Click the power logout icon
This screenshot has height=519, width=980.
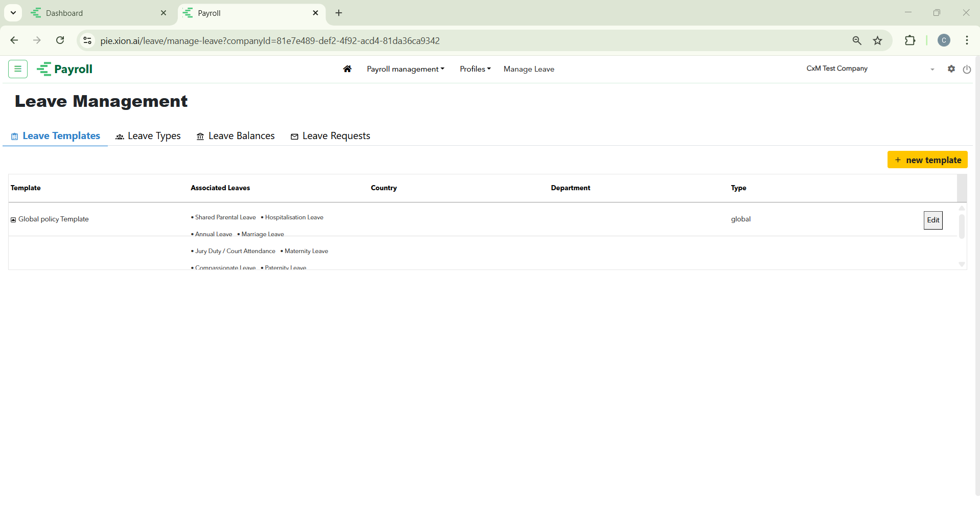967,70
